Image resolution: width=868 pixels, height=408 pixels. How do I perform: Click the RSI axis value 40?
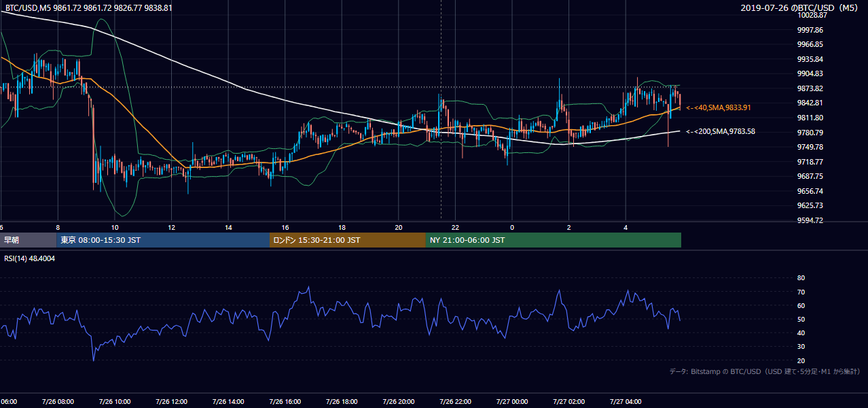[x=801, y=333]
